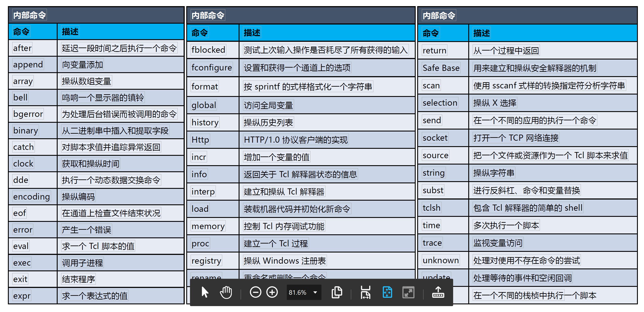Select the 'fconfigure' command text
This screenshot has width=644, height=312.
pyautogui.click(x=211, y=68)
